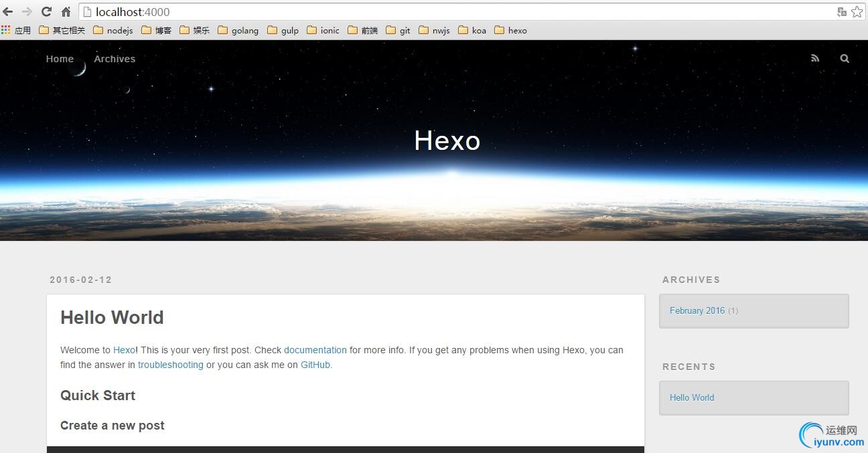Select the Home navigation item
The height and width of the screenshot is (453, 868).
pyautogui.click(x=60, y=59)
